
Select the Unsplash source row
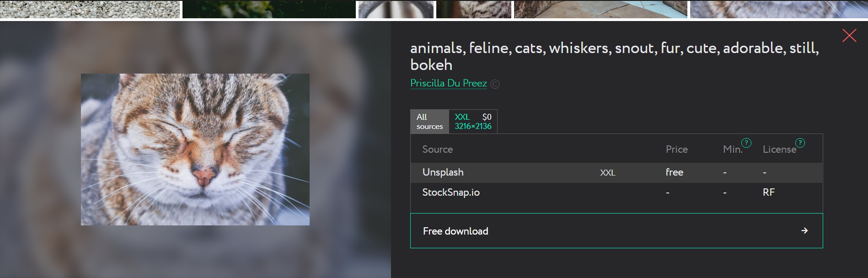click(443, 172)
